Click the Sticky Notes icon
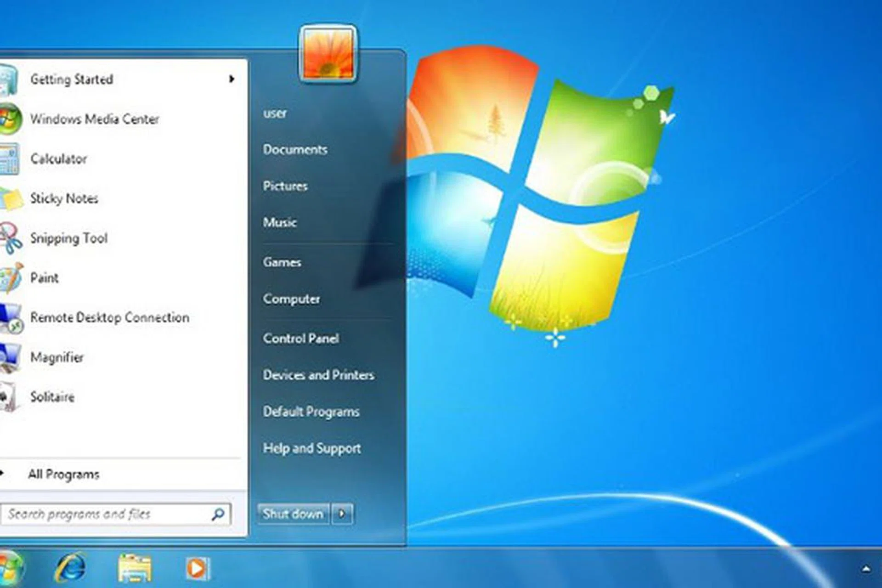 pos(11,198)
